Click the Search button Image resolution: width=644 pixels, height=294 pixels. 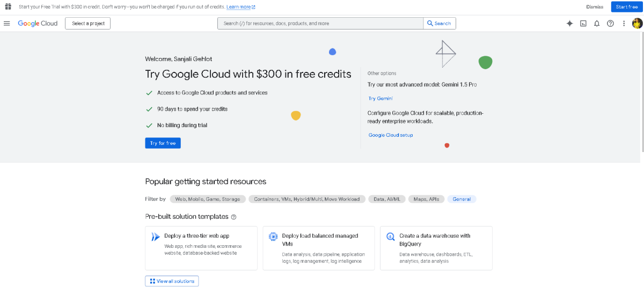pos(440,23)
